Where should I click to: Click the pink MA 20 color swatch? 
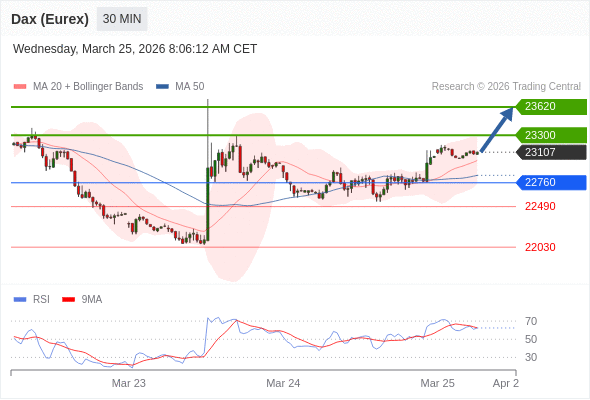(20, 87)
